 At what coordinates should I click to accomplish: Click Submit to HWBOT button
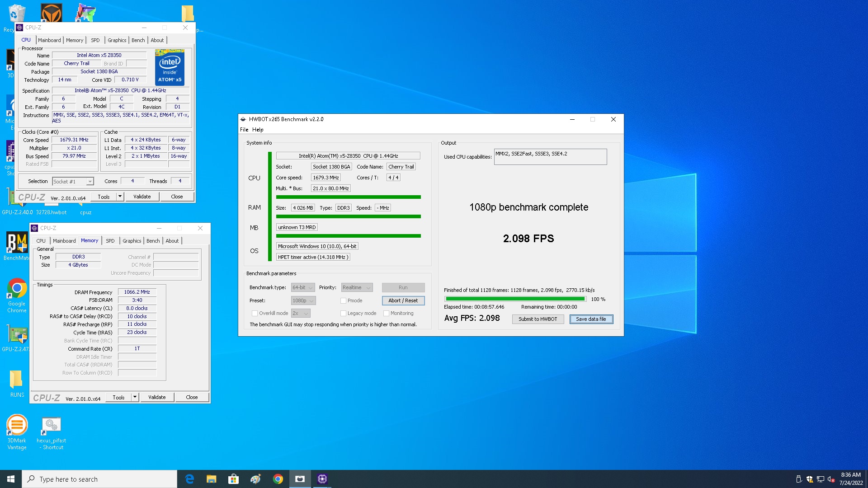538,319
